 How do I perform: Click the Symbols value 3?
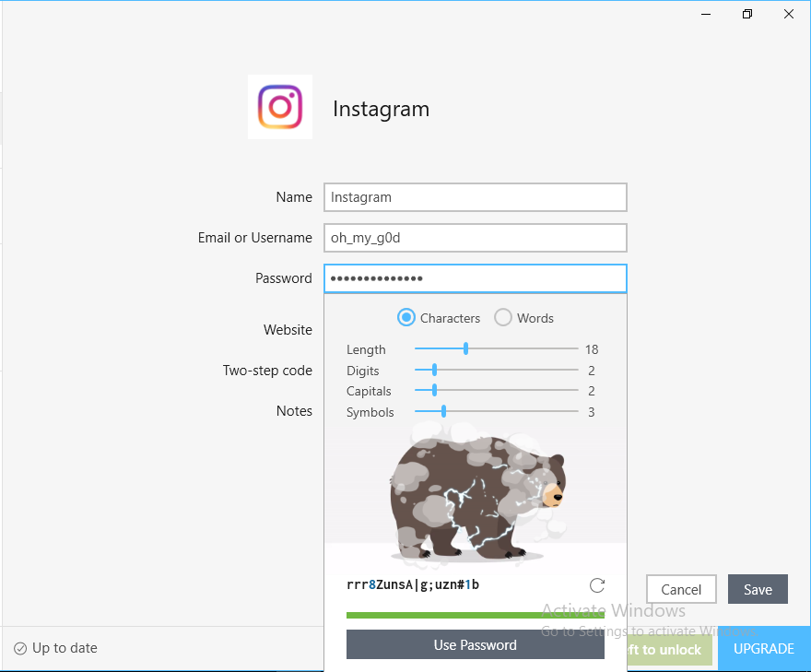(591, 412)
